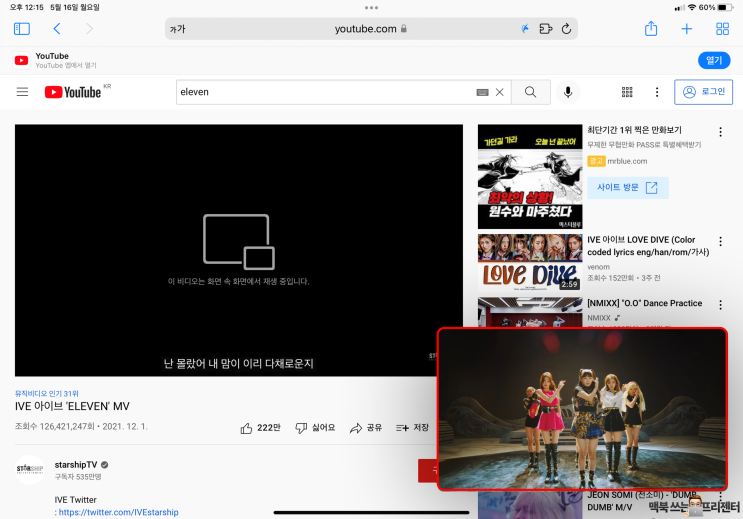Share the video with 공유
The height and width of the screenshot is (519, 743).
(365, 428)
